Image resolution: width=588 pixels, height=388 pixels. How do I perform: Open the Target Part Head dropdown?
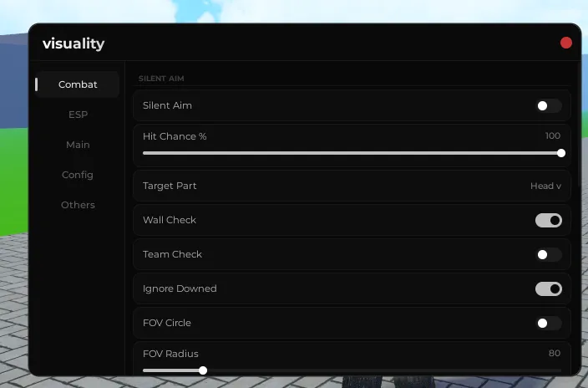click(x=545, y=186)
